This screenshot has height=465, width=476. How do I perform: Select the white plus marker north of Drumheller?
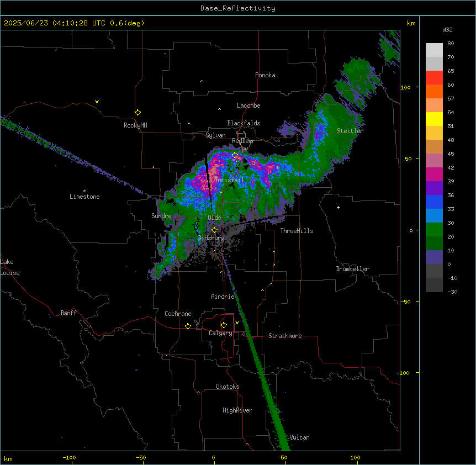(x=338, y=207)
